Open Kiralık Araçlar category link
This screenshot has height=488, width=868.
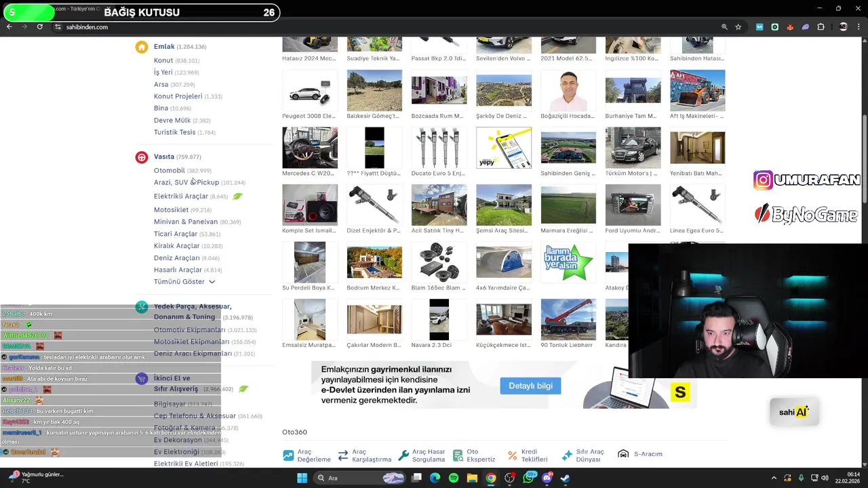[177, 246]
